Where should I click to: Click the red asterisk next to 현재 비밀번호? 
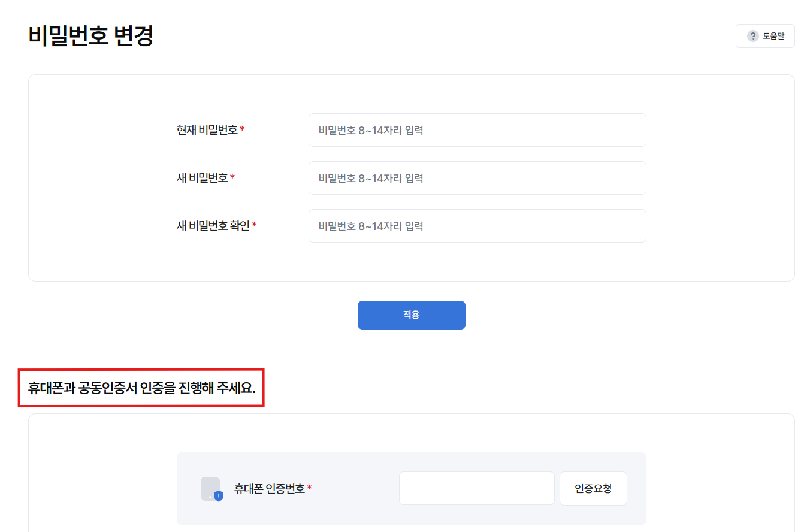coord(242,129)
